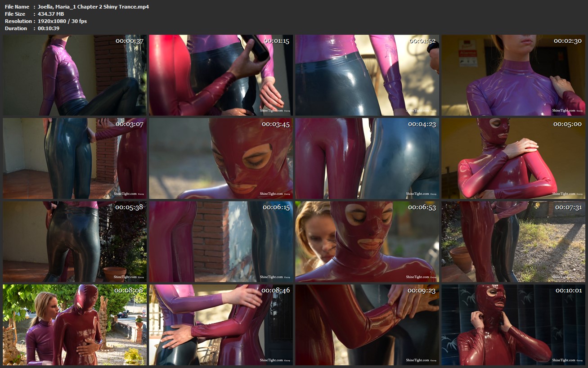Select the frame marked 00:01:15
The image size is (588, 368).
(x=221, y=75)
